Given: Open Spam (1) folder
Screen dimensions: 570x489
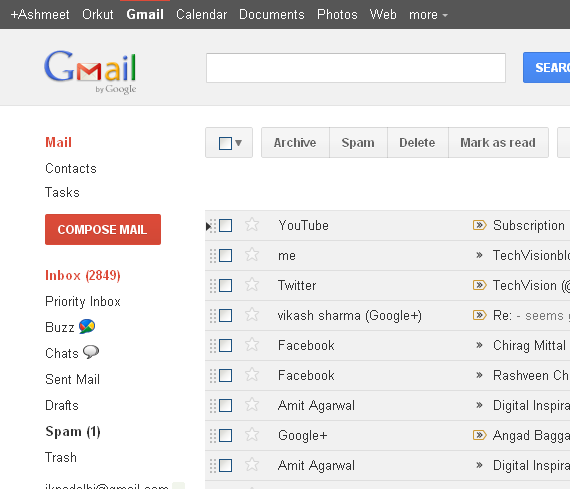Looking at the screenshot, I should (73, 432).
